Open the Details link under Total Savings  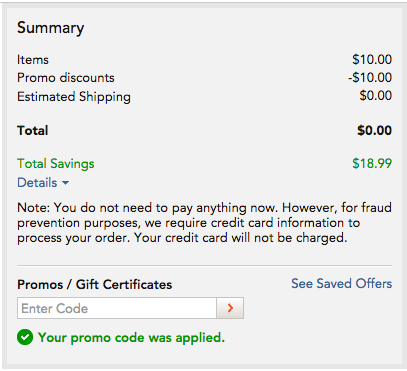point(37,183)
